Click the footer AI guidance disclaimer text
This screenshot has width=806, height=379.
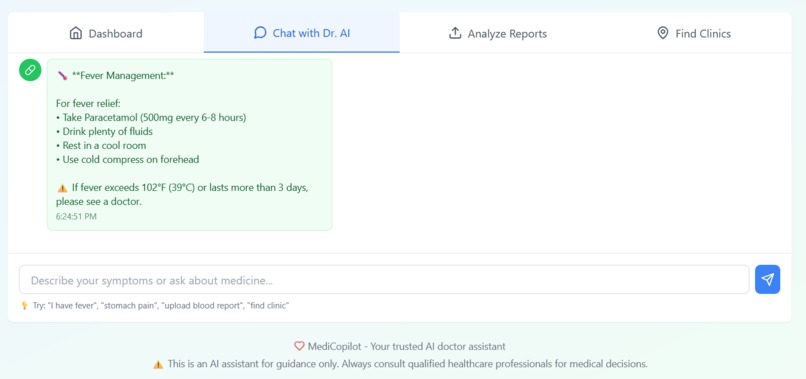tap(408, 364)
